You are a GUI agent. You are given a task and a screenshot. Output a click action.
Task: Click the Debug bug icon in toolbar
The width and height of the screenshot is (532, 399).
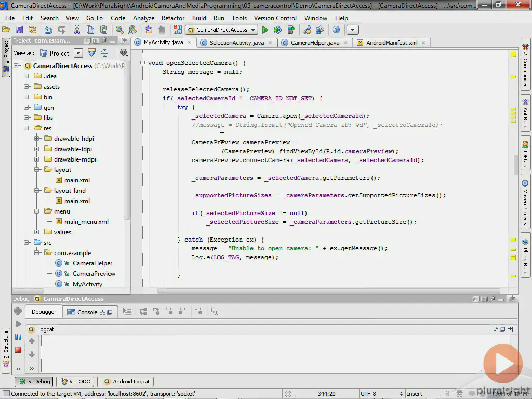click(x=278, y=30)
